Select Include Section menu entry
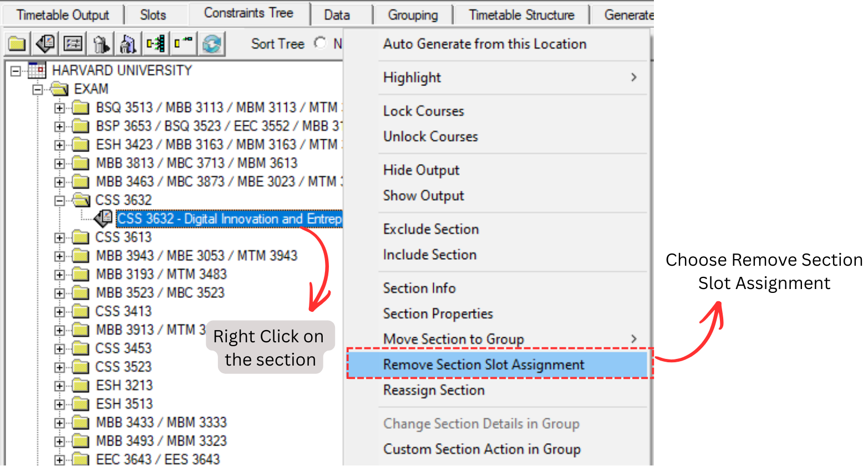Image resolution: width=868 pixels, height=466 pixels. (x=430, y=254)
